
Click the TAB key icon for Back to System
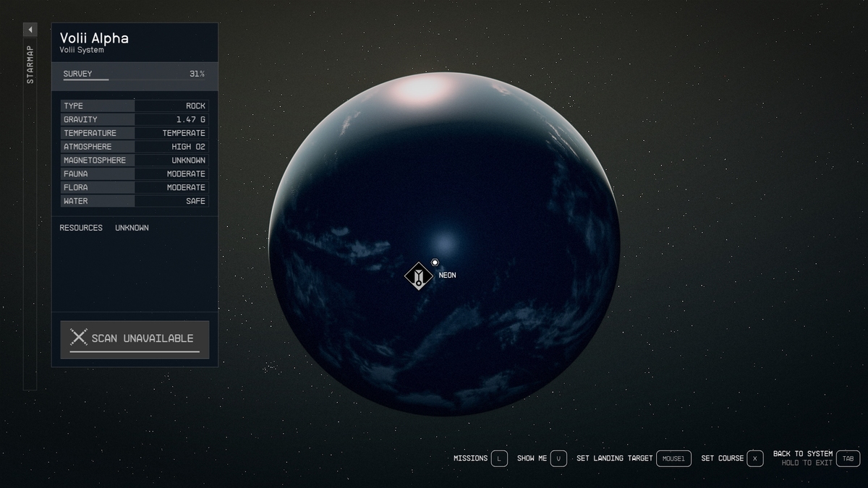point(848,458)
